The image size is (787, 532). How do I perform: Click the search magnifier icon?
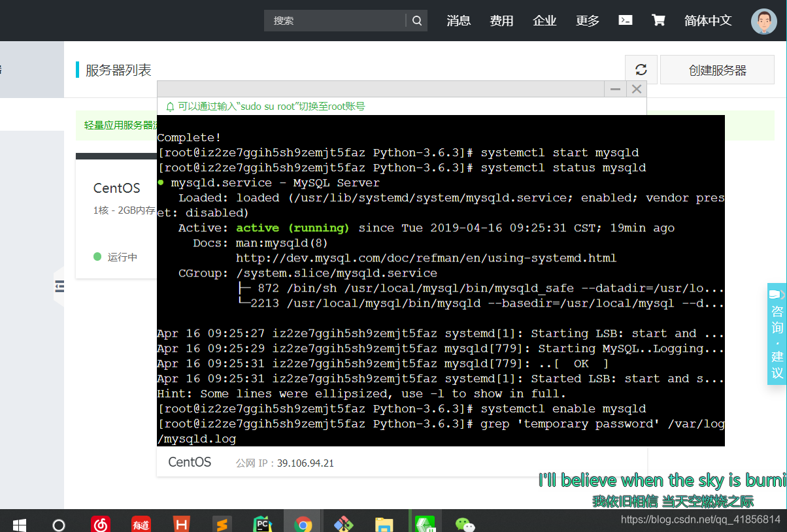click(417, 20)
